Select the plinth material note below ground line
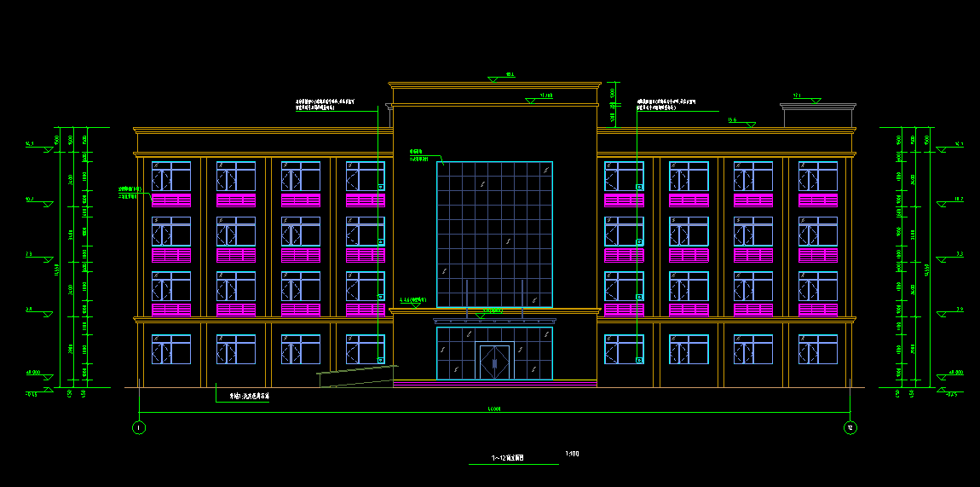The height and width of the screenshot is (487, 980). point(248,397)
